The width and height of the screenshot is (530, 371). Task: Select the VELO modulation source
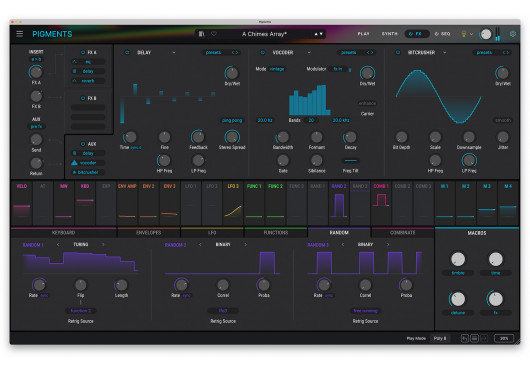22,203
